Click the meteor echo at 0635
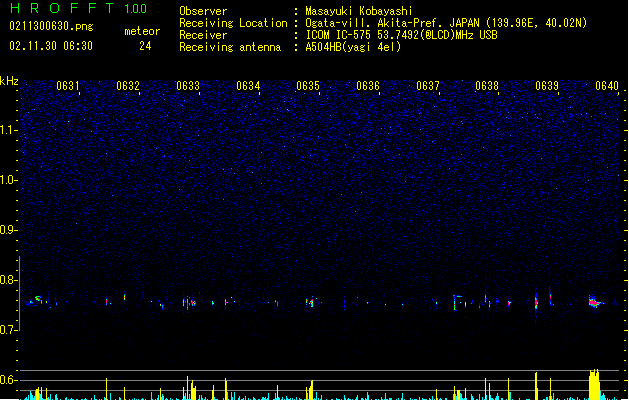The image size is (629, 400). coord(310,302)
